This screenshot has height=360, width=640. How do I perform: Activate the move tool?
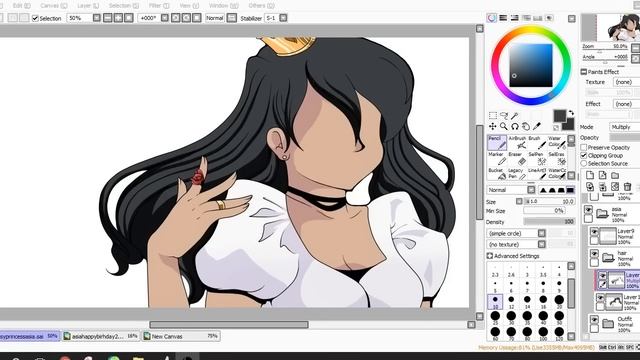coord(493,127)
